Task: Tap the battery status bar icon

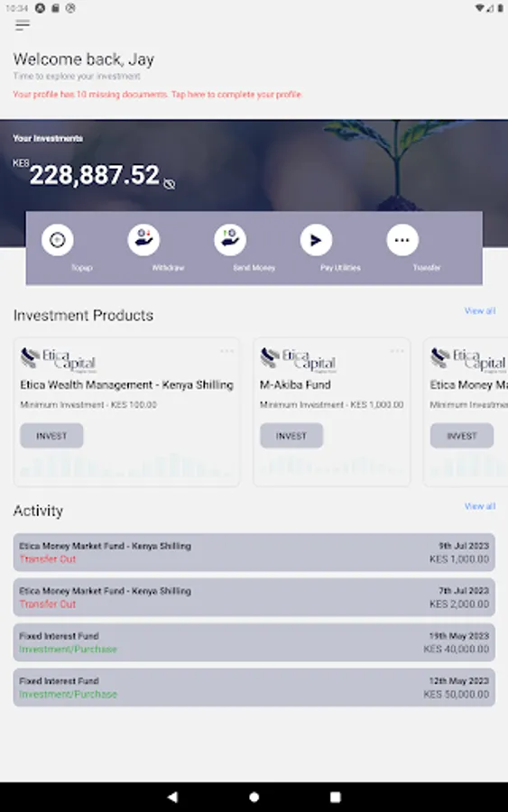Action: [500, 8]
